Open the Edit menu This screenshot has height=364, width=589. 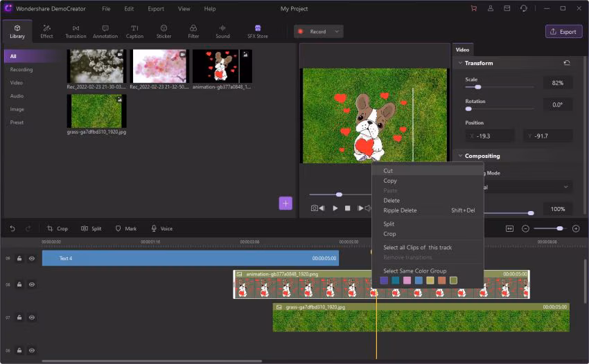[129, 8]
